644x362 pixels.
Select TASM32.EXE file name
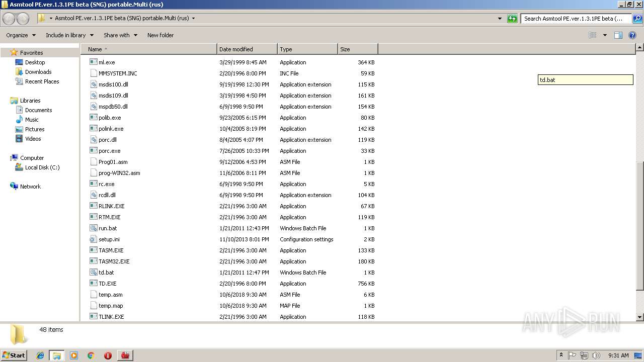pos(114,261)
